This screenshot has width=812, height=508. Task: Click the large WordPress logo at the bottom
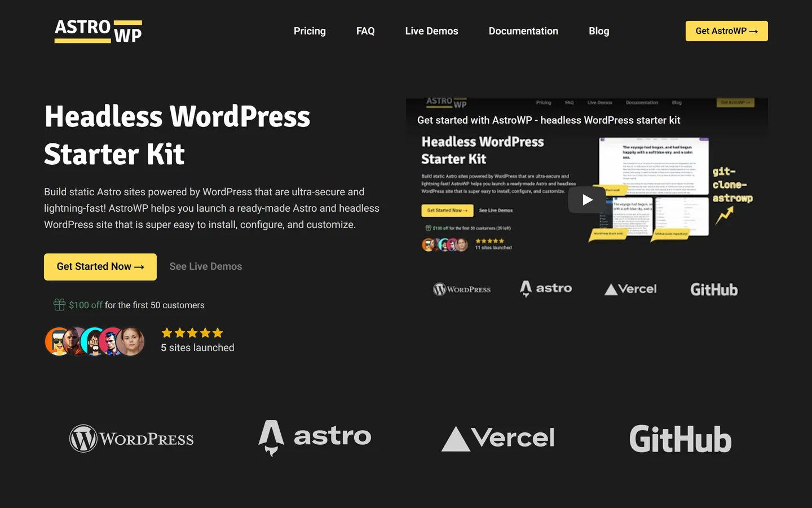[x=131, y=439]
